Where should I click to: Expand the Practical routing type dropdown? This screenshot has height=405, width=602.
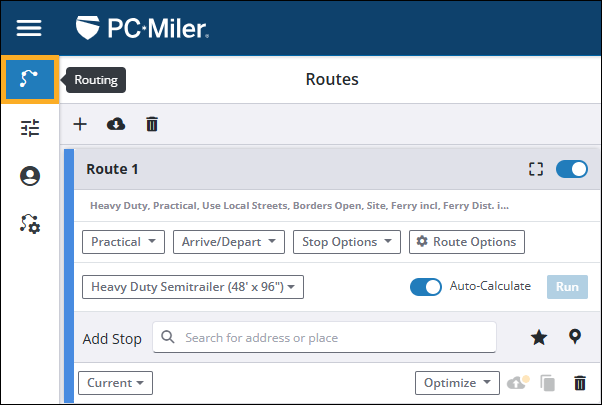pyautogui.click(x=123, y=242)
